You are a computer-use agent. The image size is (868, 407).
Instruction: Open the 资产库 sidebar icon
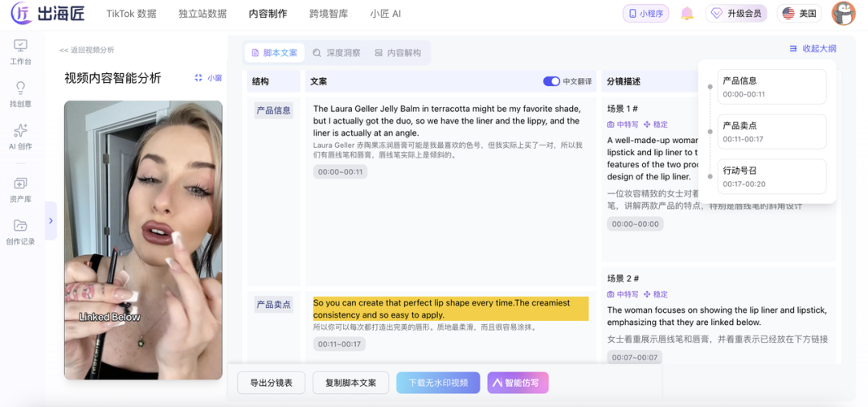coord(20,183)
